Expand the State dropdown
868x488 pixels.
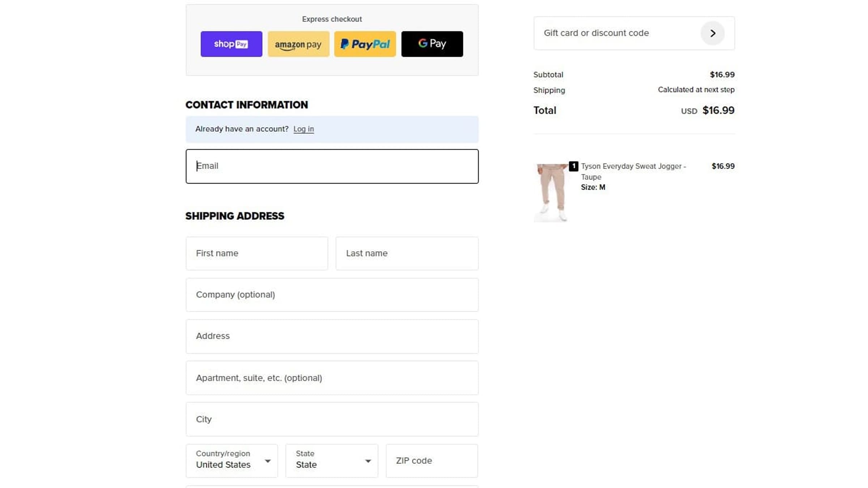(x=332, y=461)
